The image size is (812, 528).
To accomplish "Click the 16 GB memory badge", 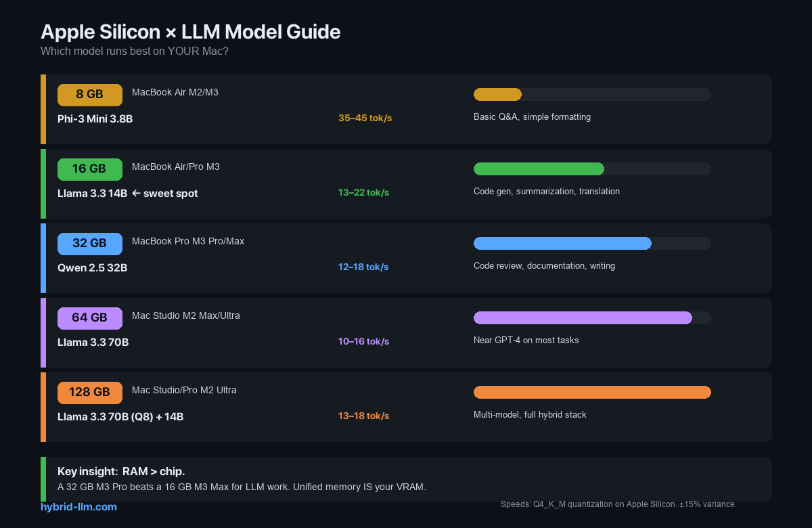I will (x=90, y=169).
